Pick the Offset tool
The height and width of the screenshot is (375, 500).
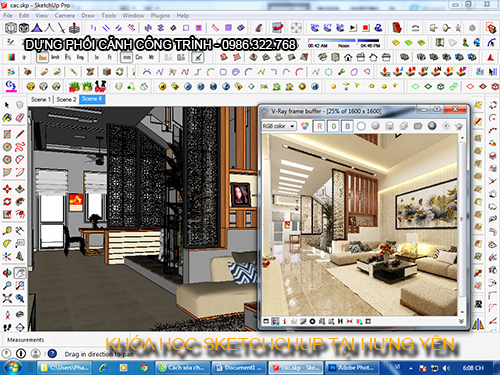[20, 214]
